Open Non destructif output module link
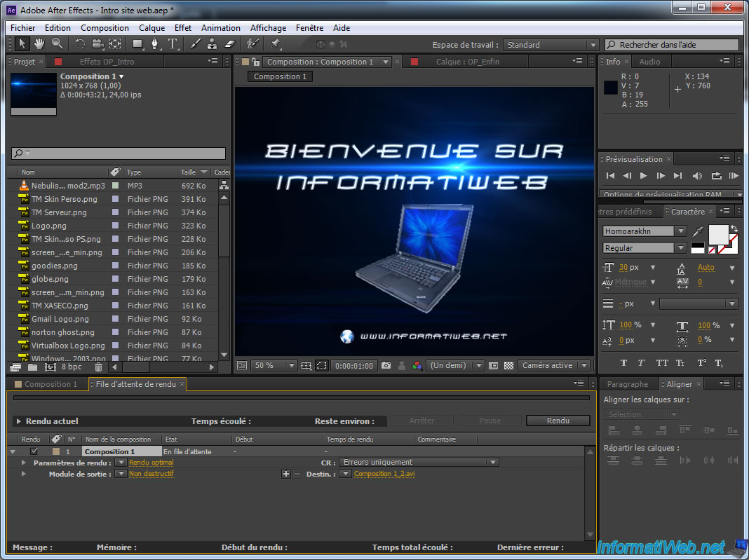Screen dimensions: 749x560 click(x=151, y=474)
